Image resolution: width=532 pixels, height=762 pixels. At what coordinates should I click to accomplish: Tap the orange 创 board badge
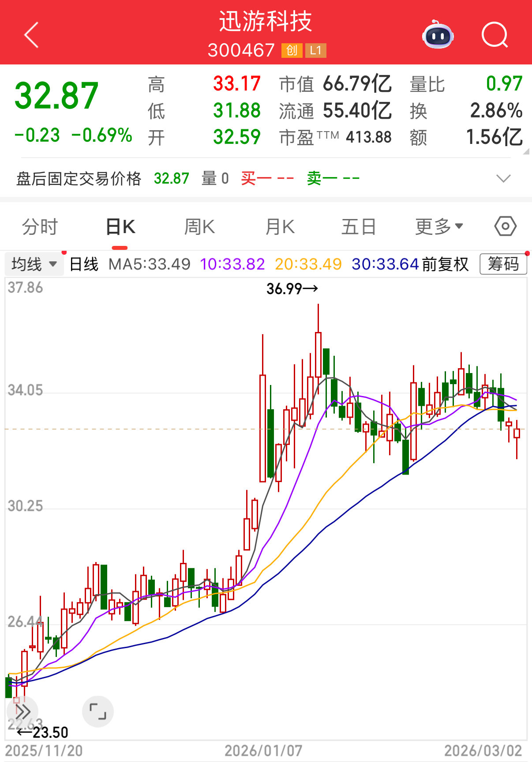point(292,50)
